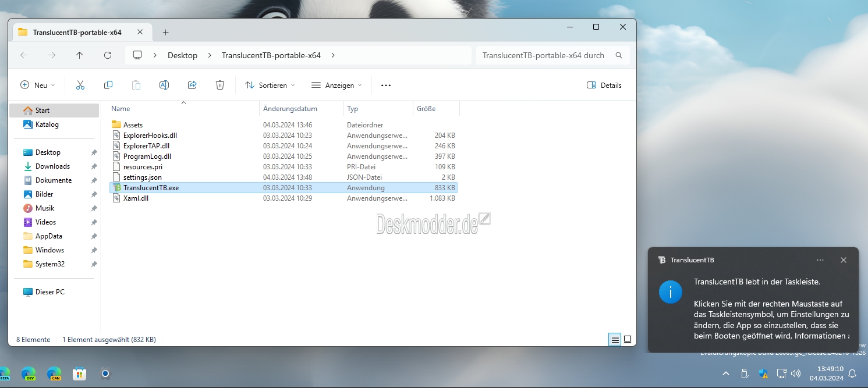Toggle the Details pane button

coord(604,85)
